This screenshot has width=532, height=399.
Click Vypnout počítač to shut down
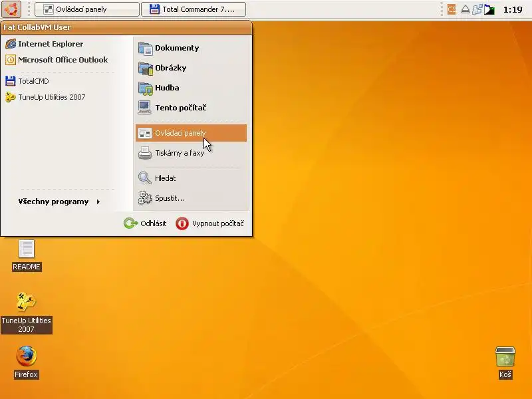[210, 223]
